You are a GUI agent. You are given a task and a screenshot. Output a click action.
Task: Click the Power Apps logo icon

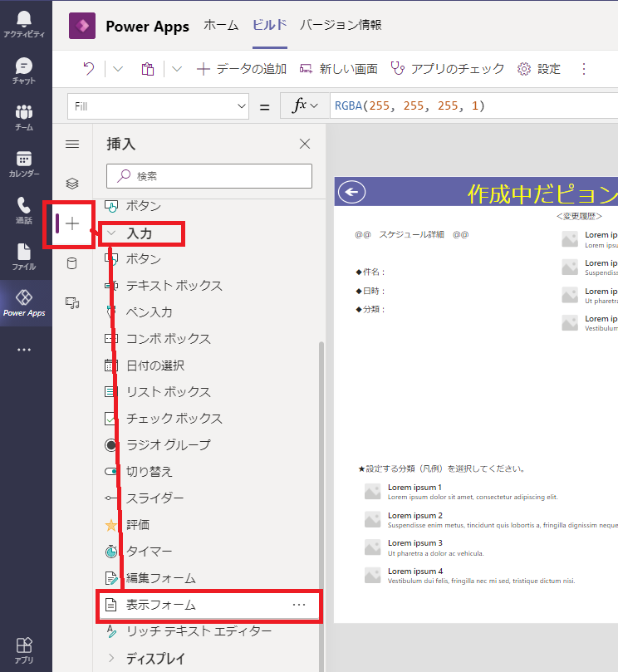pos(82,26)
